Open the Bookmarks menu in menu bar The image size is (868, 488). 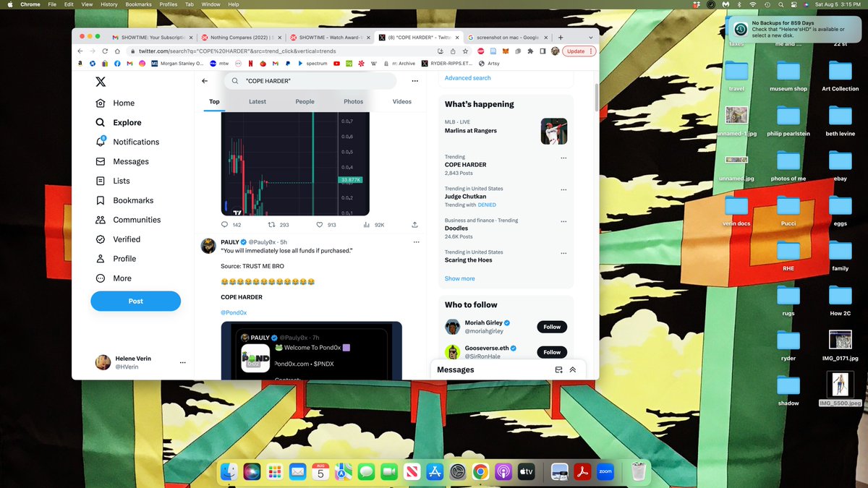139,4
